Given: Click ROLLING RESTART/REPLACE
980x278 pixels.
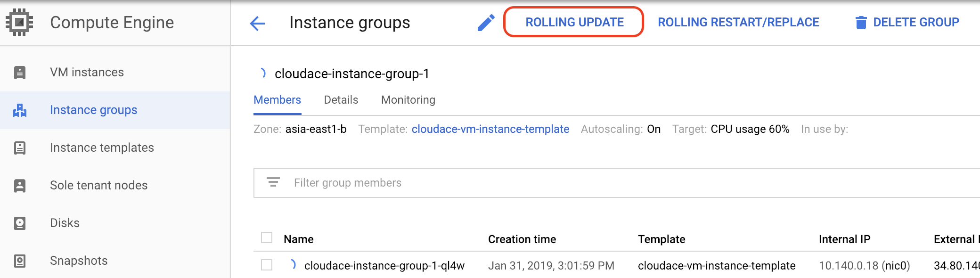Looking at the screenshot, I should click(x=738, y=22).
